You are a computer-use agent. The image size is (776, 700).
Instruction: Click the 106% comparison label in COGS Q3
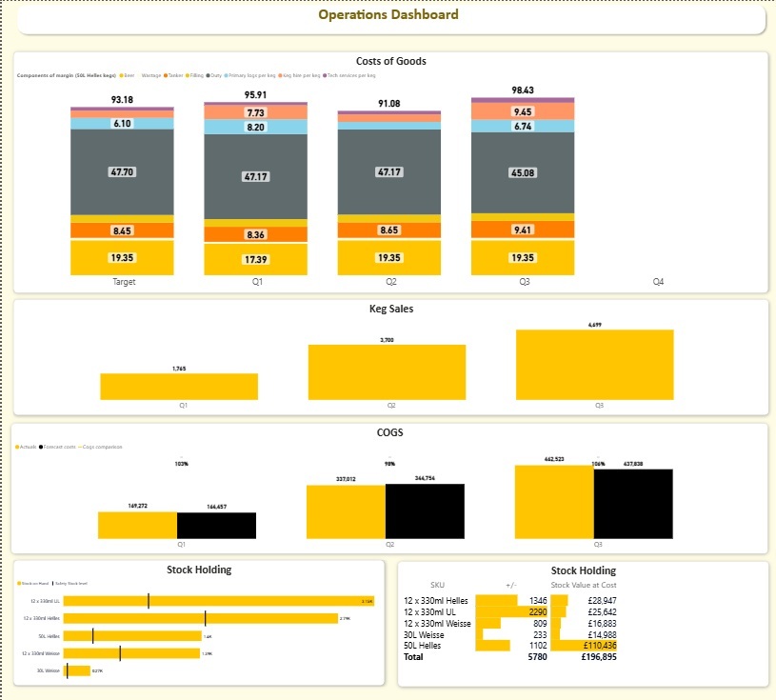tap(598, 464)
